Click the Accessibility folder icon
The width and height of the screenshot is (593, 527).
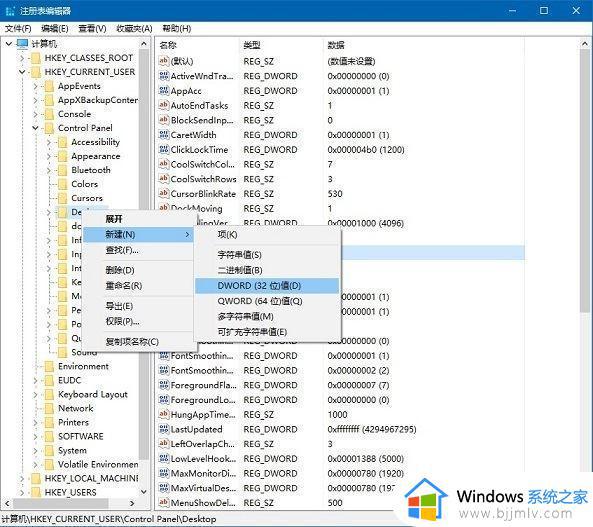click(x=62, y=142)
